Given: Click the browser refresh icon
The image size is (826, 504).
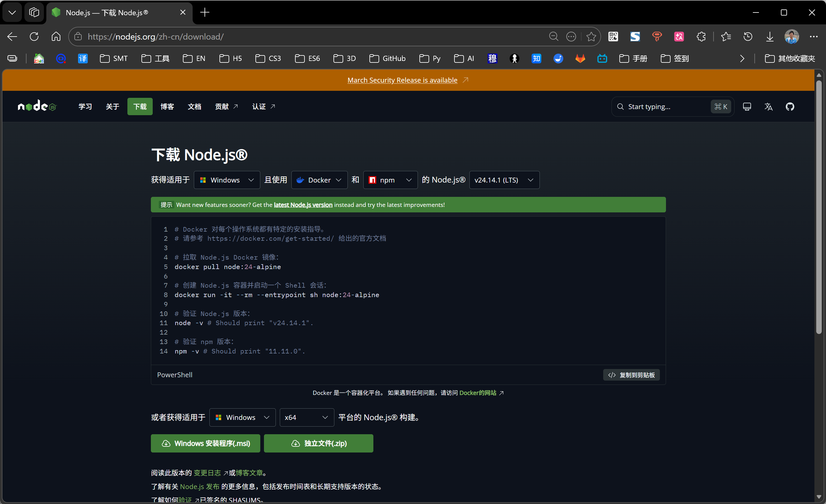Looking at the screenshot, I should coord(34,37).
